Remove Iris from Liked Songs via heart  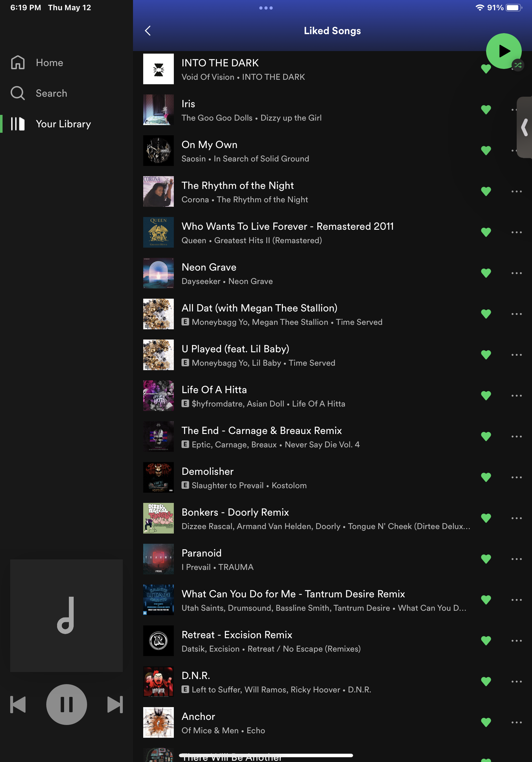pyautogui.click(x=485, y=109)
